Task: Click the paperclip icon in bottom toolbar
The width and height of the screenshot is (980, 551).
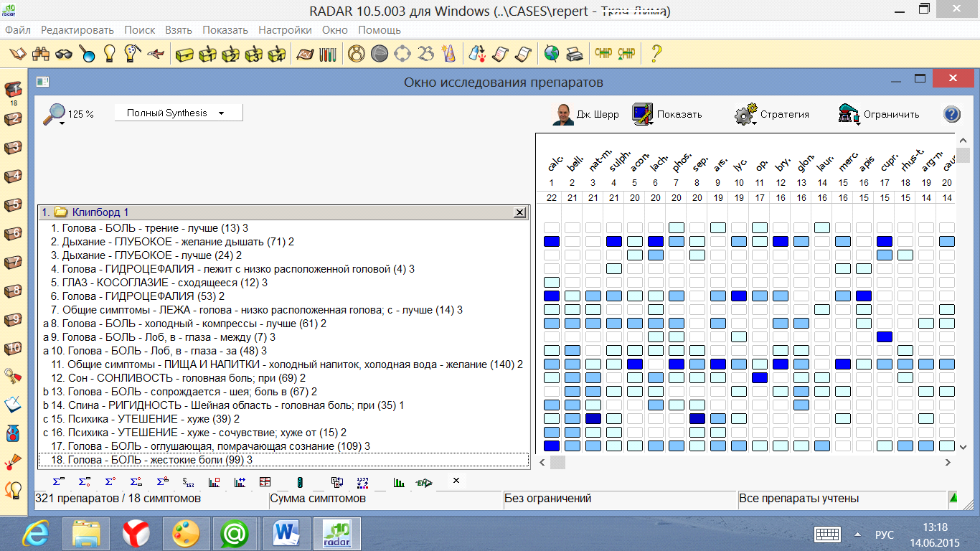Action: click(301, 482)
